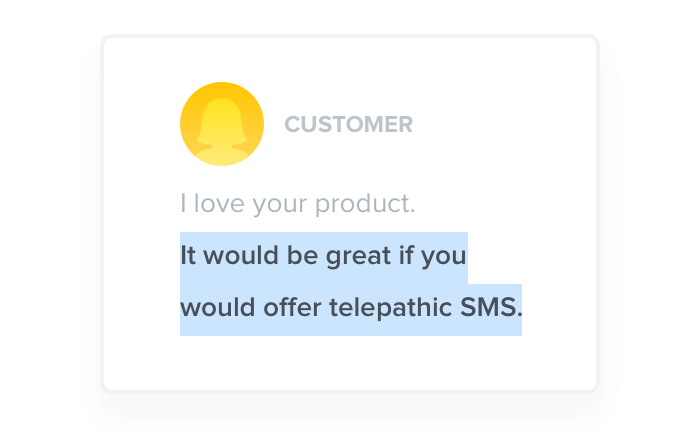The image size is (700, 440).
Task: Click the letter 'C' of CUSTOMER heading
Action: point(292,125)
